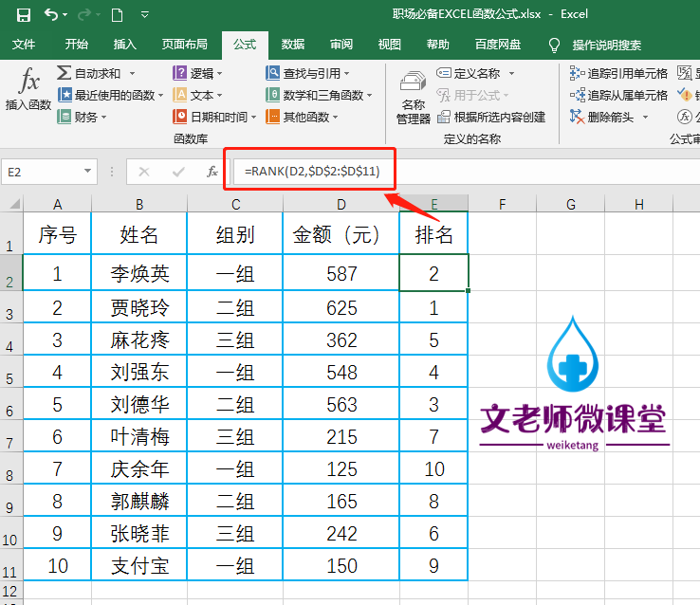Image resolution: width=700 pixels, height=605 pixels.
Task: Click the Name Box showing E2
Action: pyautogui.click(x=43, y=172)
